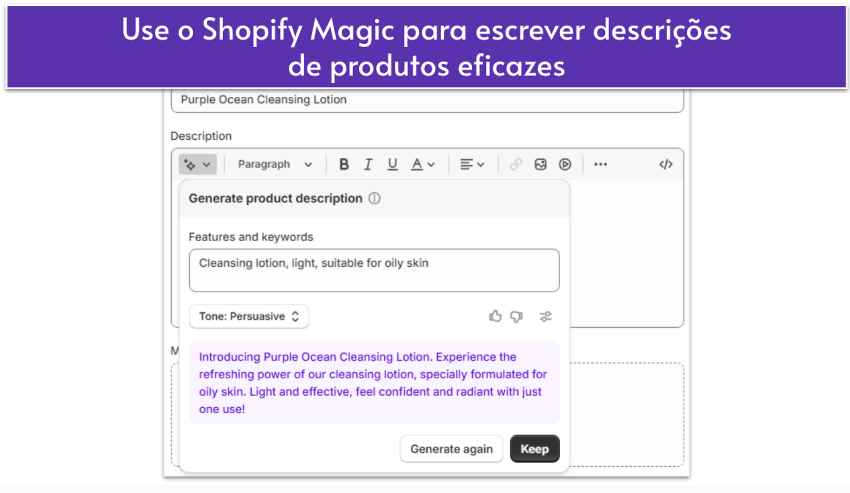Give thumbs down to the generated description
Image resolution: width=850 pixels, height=493 pixels.
point(517,316)
